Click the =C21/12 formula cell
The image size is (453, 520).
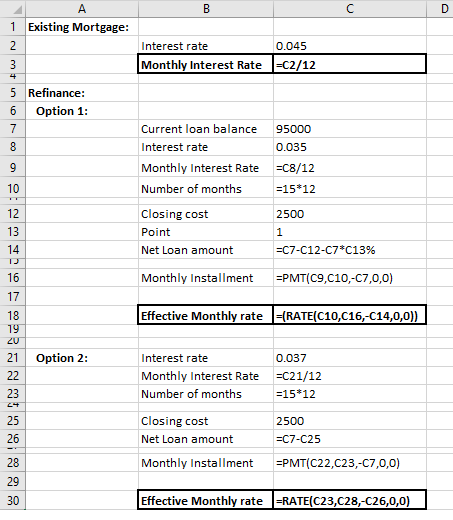pyautogui.click(x=350, y=376)
